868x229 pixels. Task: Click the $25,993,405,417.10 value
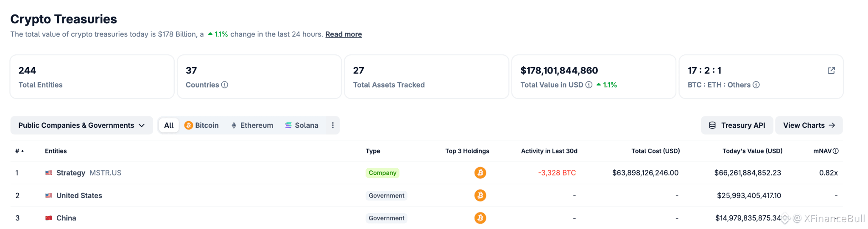(749, 195)
